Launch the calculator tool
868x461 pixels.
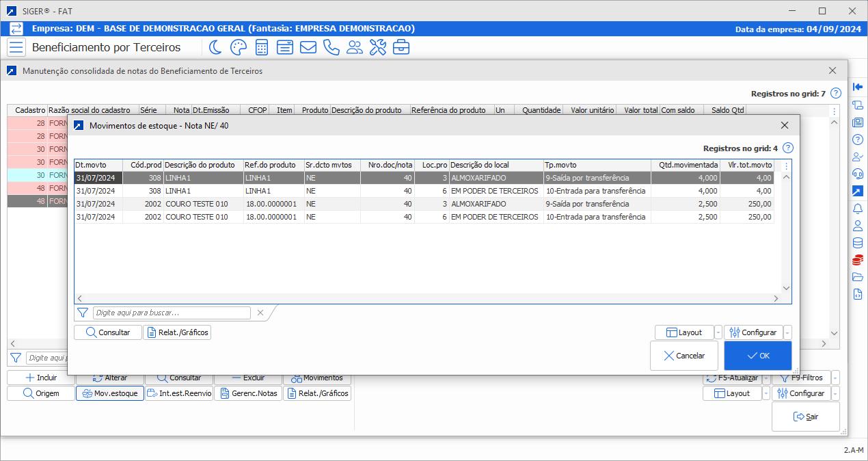(x=261, y=47)
